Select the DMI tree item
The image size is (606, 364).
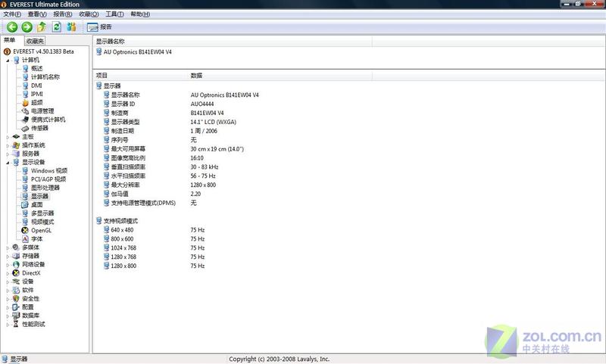tap(36, 86)
